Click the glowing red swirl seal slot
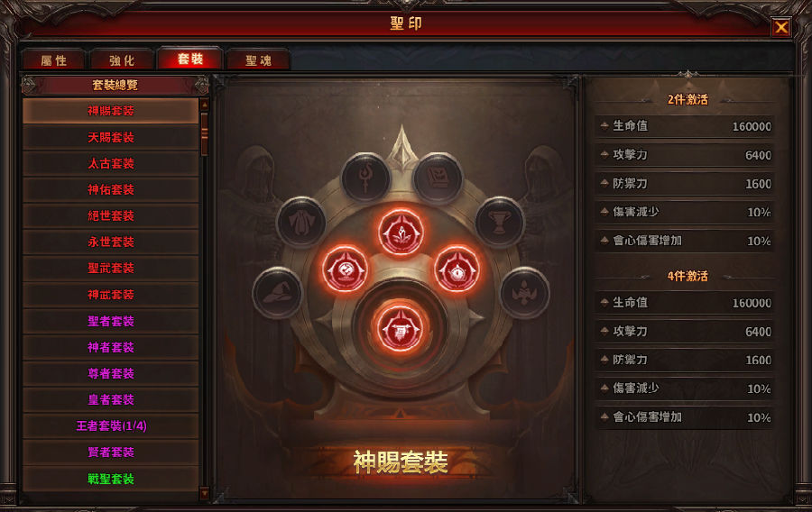812x512 pixels. 345,270
